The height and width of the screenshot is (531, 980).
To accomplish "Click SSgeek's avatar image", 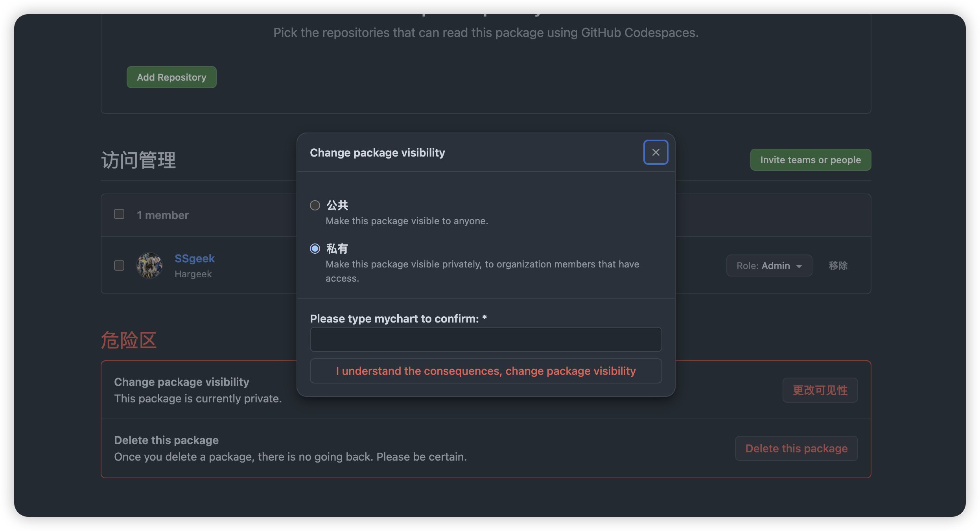I will click(149, 265).
